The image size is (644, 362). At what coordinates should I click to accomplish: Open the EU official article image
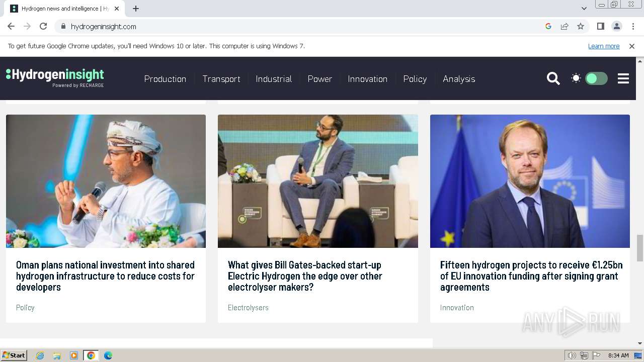[x=530, y=181]
